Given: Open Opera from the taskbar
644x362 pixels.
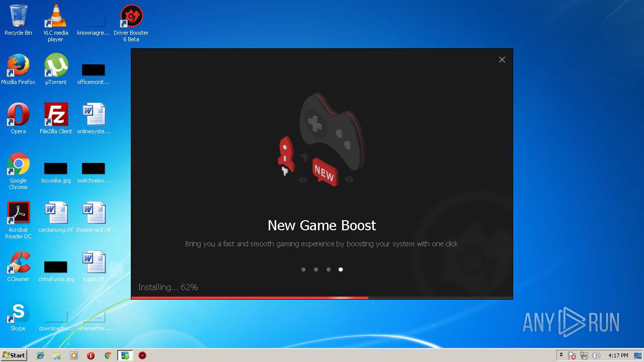Looking at the screenshot, I should pyautogui.click(x=91, y=355).
